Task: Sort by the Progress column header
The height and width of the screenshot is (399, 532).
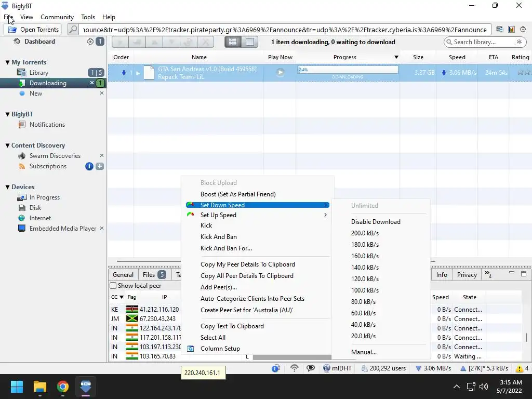Action: [345, 57]
